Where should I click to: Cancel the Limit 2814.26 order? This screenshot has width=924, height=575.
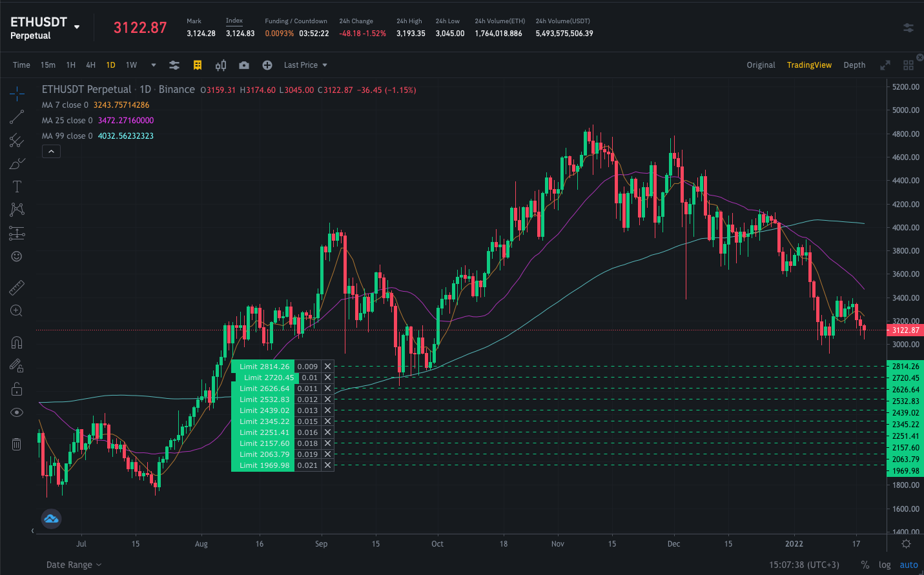(327, 367)
